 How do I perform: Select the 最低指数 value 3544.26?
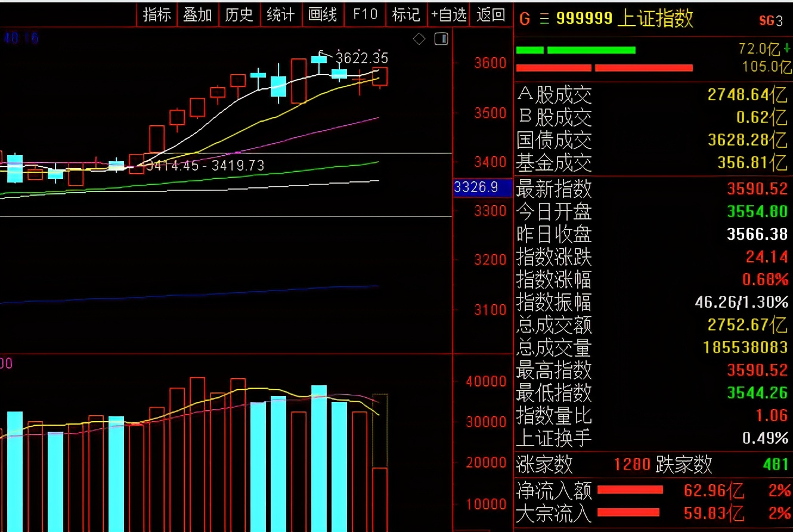tap(757, 393)
